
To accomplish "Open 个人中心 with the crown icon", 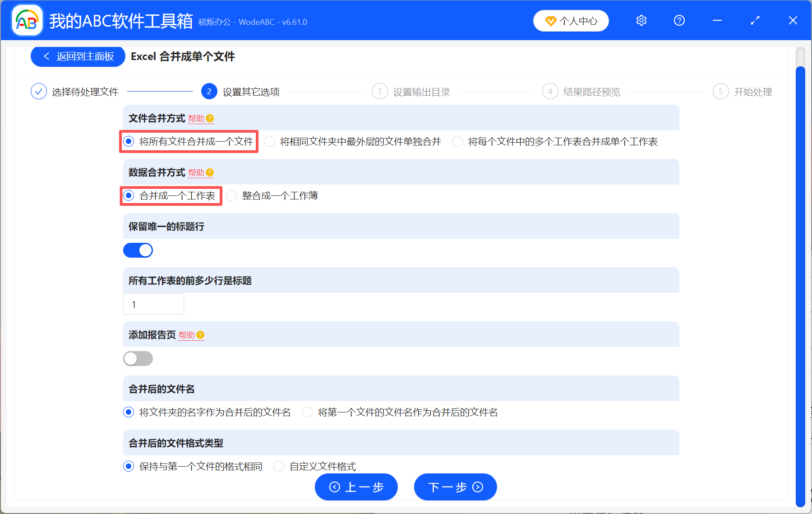I will click(571, 20).
